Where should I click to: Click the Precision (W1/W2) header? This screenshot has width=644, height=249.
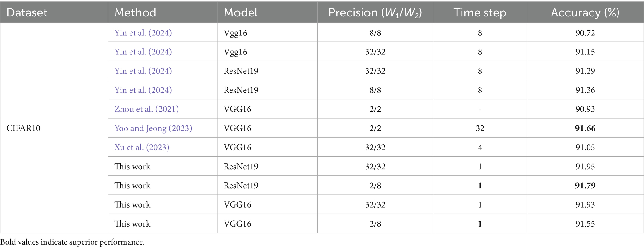375,12
